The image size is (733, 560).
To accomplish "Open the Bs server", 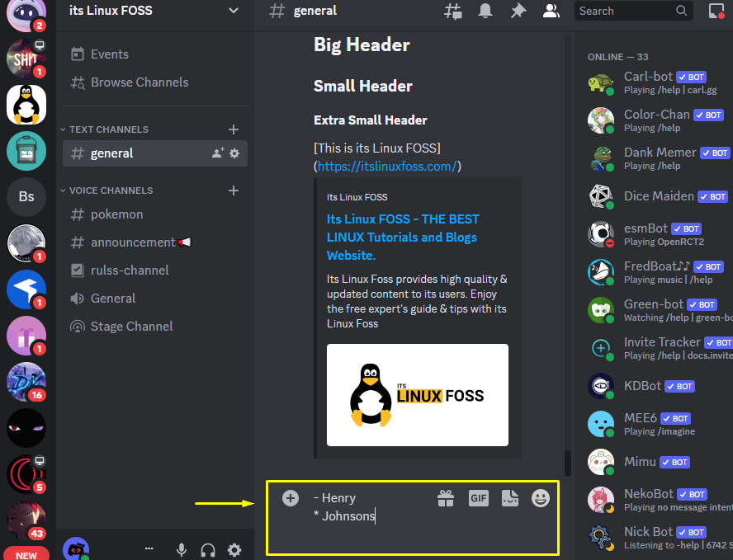I will point(26,196).
